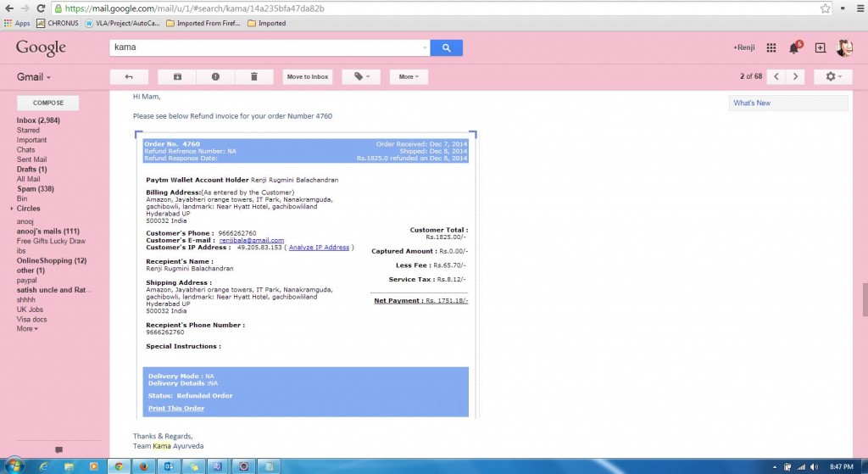Open the VLA/Project/AutoCa... bookmark

122,23
